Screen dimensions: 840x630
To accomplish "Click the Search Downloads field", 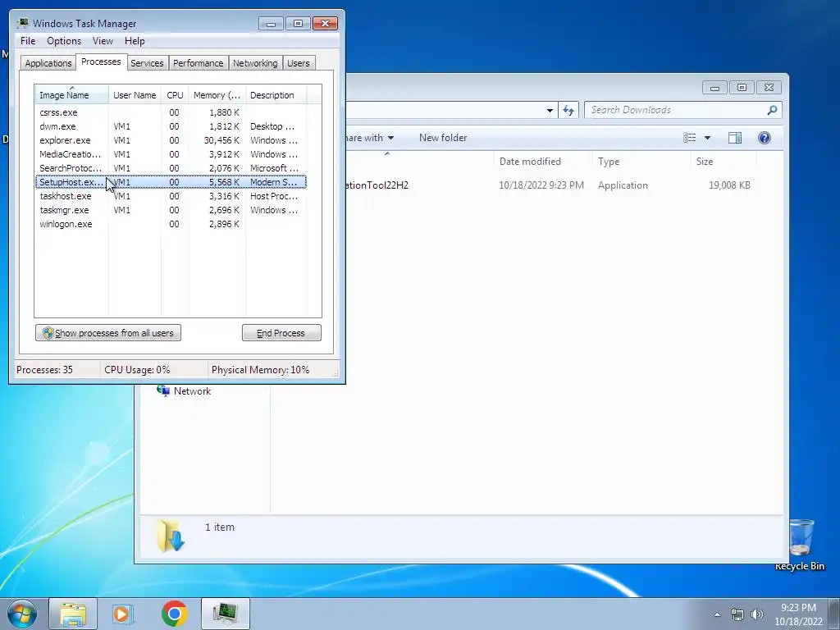I will (683, 110).
